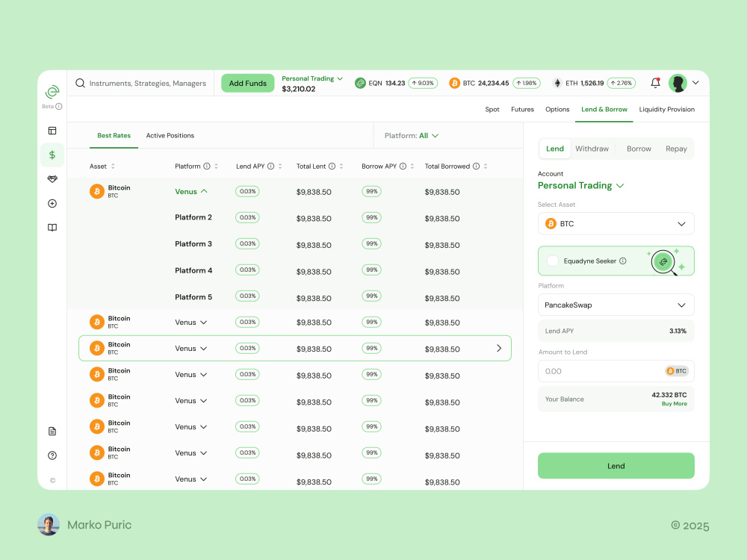Image resolution: width=747 pixels, height=560 pixels.
Task: Switch to the Liquidity Provision tab
Action: coord(666,110)
